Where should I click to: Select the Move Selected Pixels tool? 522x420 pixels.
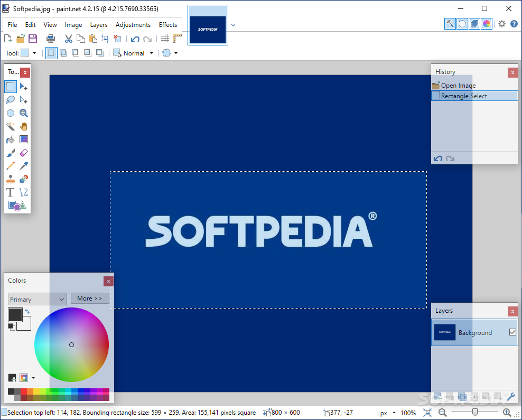[23, 87]
